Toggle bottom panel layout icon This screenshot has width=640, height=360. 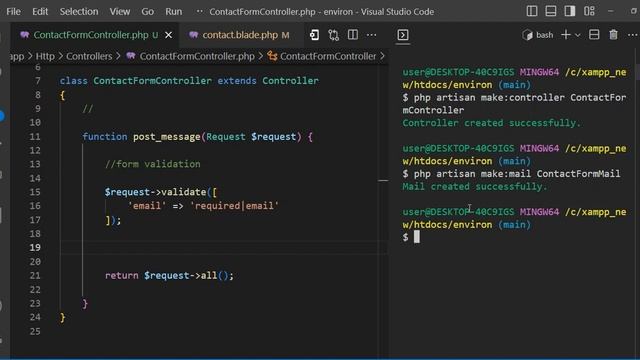[551, 11]
